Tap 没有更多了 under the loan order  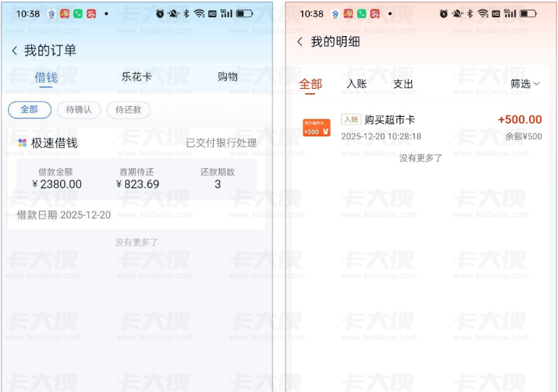pos(137,243)
